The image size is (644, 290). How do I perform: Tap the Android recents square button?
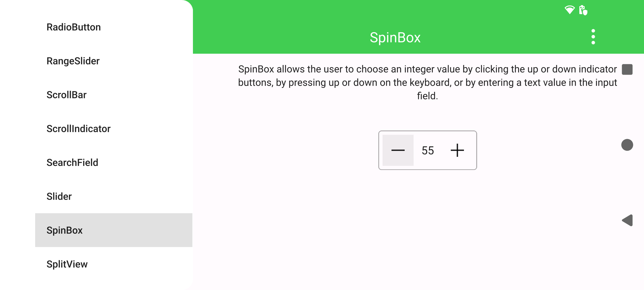[x=627, y=70]
